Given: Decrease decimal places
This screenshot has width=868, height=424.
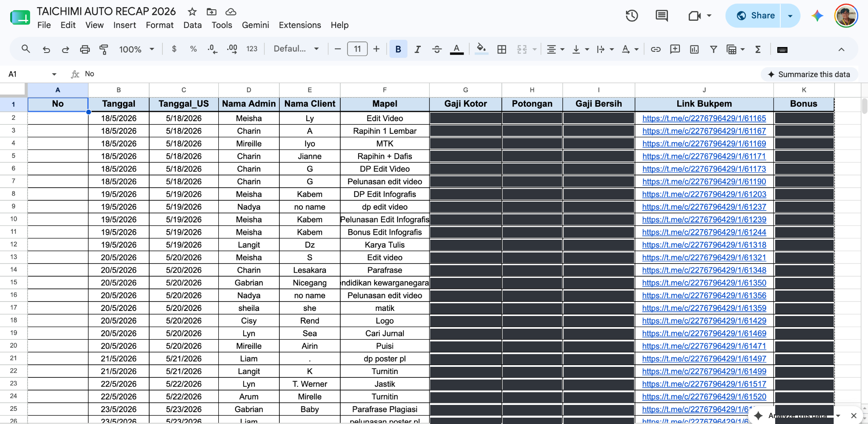Looking at the screenshot, I should pyautogui.click(x=212, y=49).
